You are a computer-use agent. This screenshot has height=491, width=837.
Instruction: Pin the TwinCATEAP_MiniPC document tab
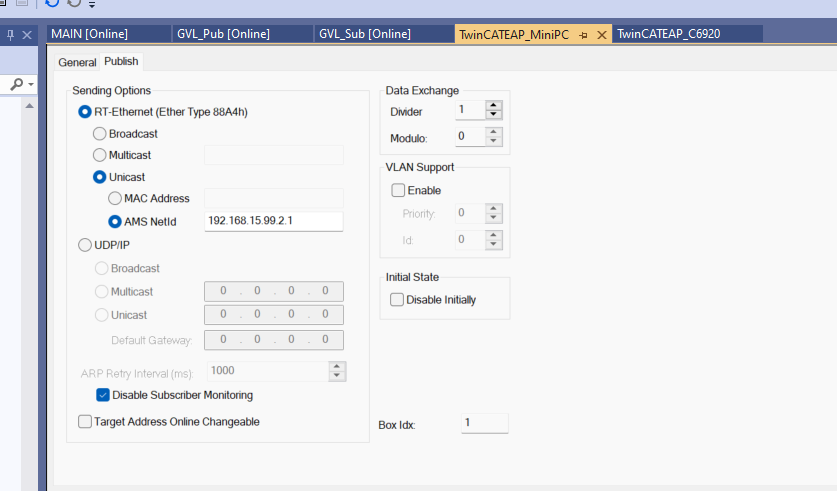(583, 35)
